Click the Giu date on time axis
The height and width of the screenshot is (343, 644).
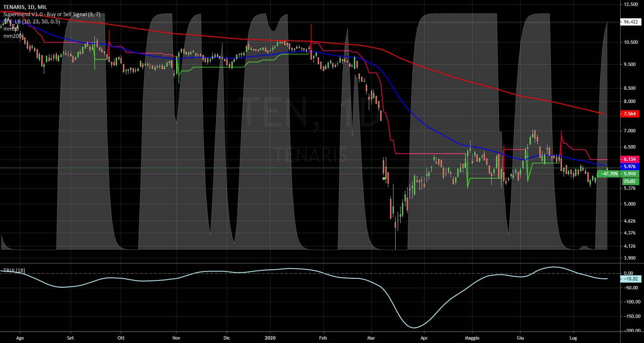tap(520, 338)
